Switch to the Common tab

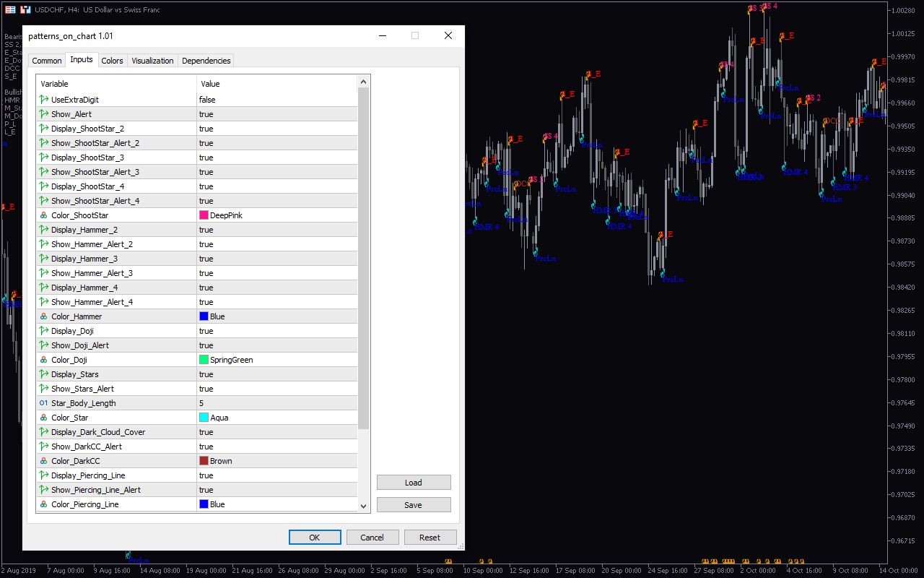click(47, 61)
